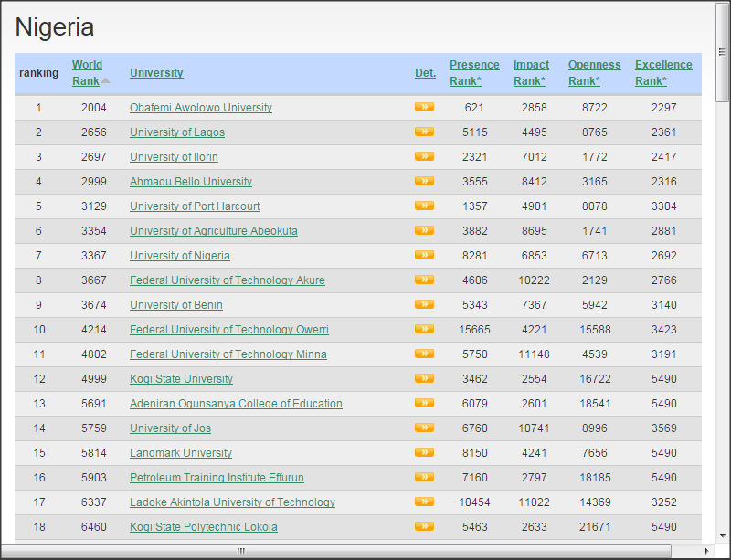Viewport: 731px width, 560px height.
Task: Open details for Kogi State Polytechnic Lokoja
Action: tap(423, 527)
